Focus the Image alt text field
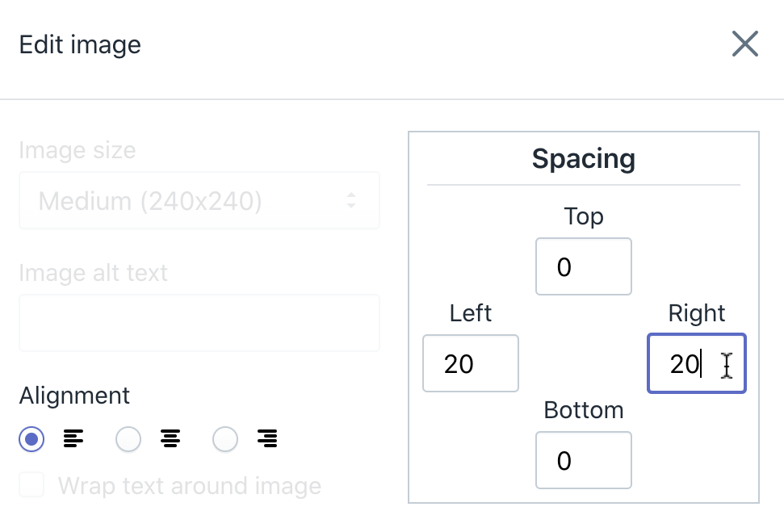 199,323
